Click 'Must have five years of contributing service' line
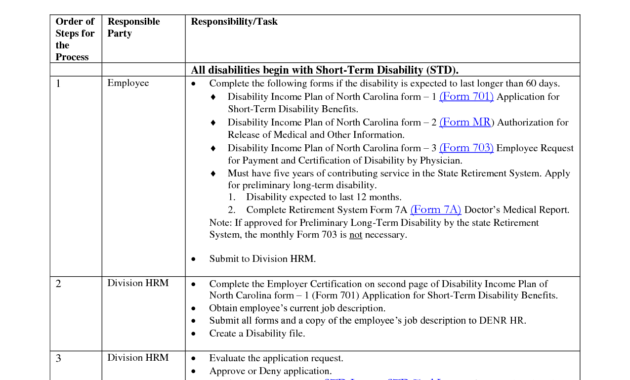Viewport: 630px width, 380px height. pos(399,174)
